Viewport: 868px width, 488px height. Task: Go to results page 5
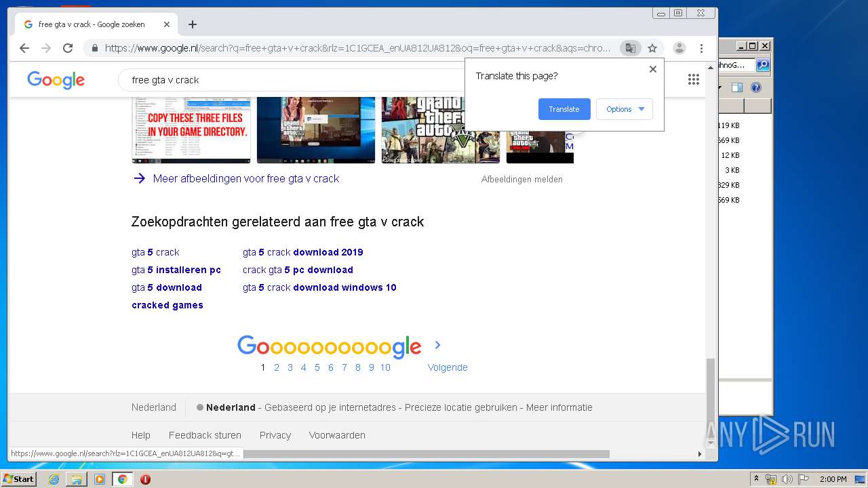pyautogui.click(x=317, y=367)
